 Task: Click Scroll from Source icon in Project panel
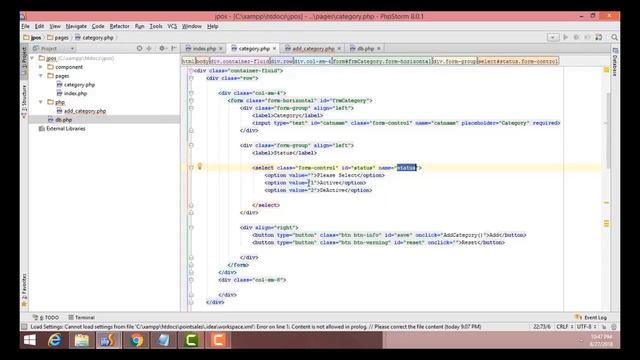click(139, 48)
